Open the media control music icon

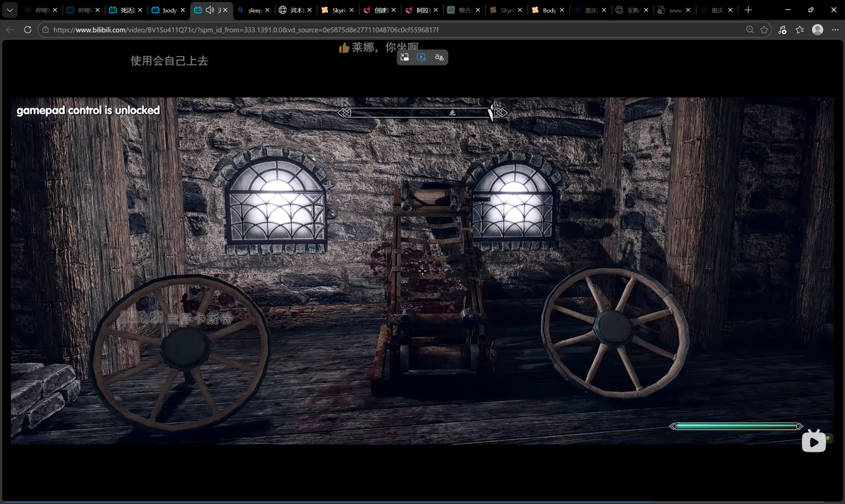pos(782,30)
